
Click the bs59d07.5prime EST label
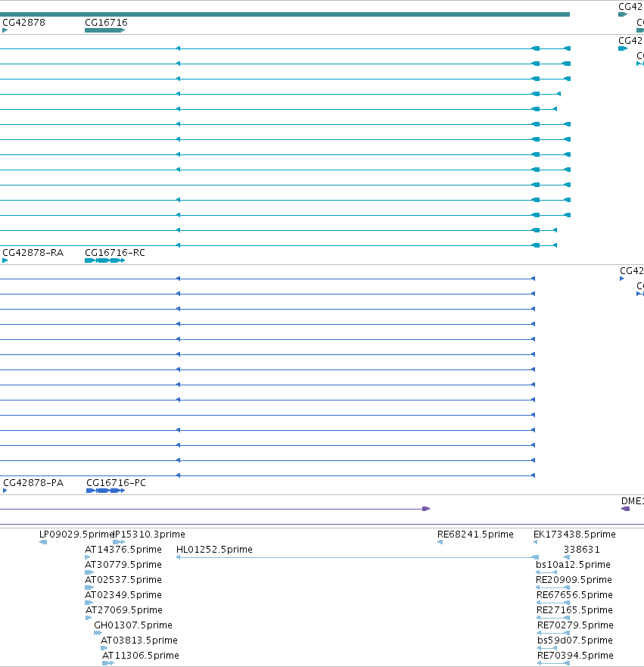(575, 641)
